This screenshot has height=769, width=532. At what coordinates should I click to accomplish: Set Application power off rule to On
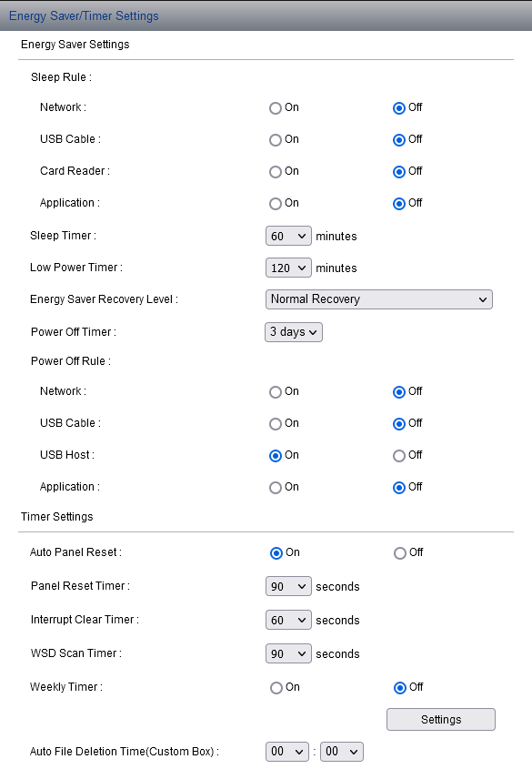click(274, 487)
